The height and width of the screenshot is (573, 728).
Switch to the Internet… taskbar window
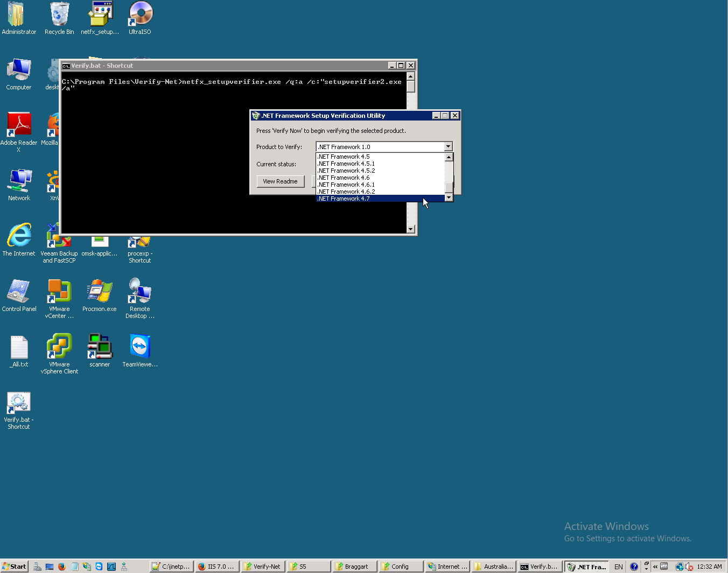click(x=447, y=567)
